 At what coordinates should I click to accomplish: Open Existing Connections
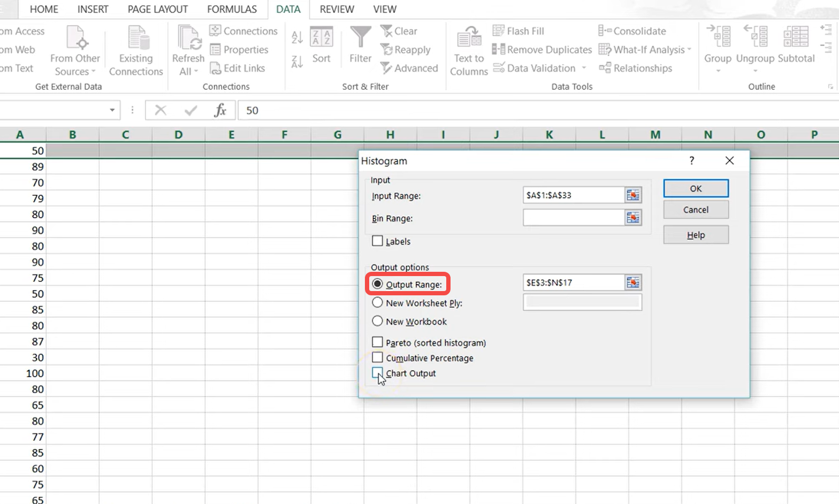click(136, 51)
